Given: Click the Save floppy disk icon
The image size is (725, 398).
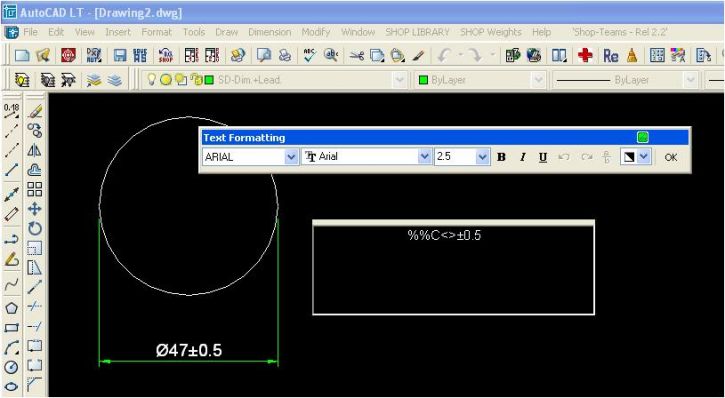Looking at the screenshot, I should (x=120, y=56).
